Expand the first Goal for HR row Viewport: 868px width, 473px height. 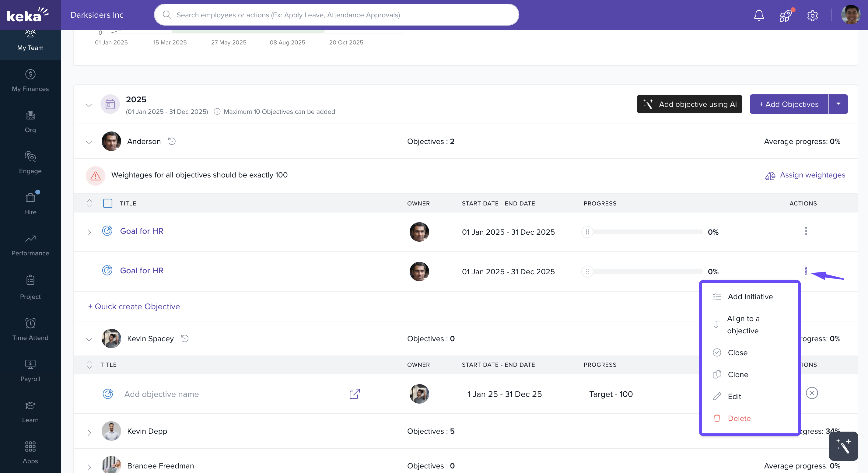pos(89,232)
